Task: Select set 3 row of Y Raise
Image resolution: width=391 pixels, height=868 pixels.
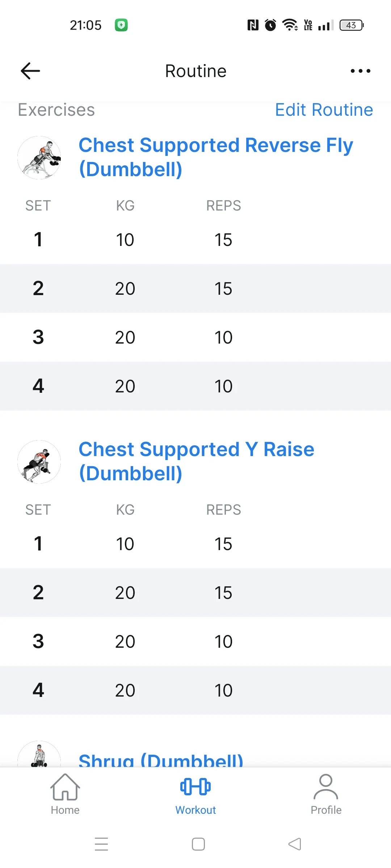Action: point(195,642)
